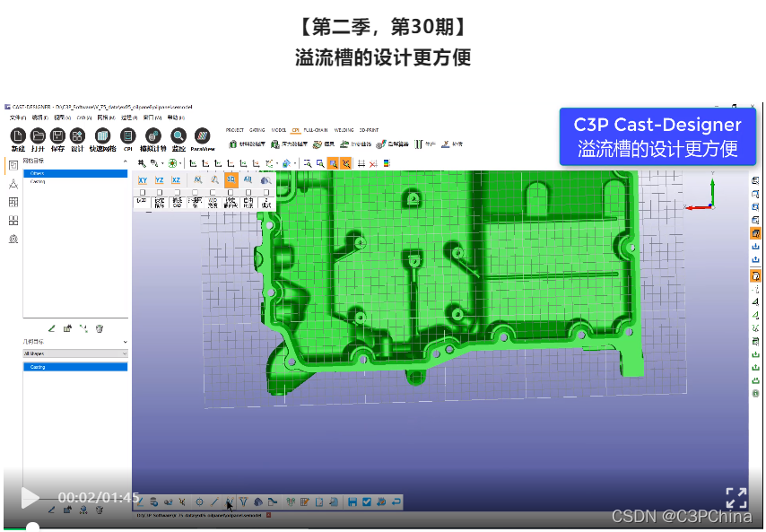This screenshot has width=766, height=532.
Task: Play the video
Action: [30, 498]
